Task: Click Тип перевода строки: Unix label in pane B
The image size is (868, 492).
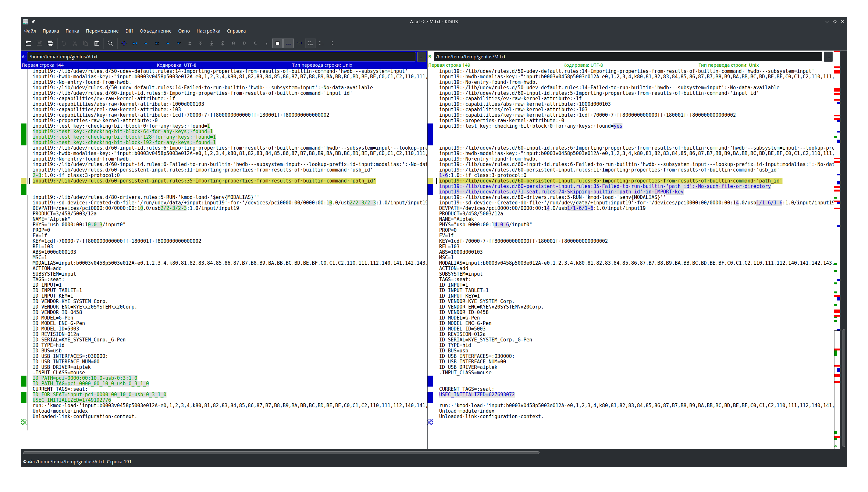Action: (x=728, y=65)
